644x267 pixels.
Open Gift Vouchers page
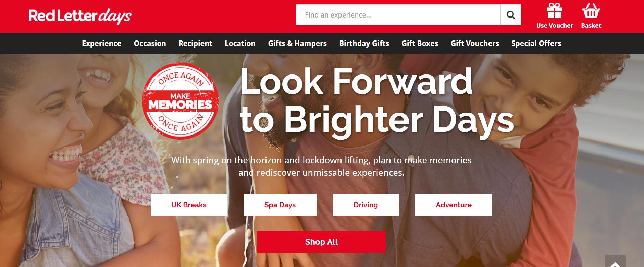coord(475,43)
